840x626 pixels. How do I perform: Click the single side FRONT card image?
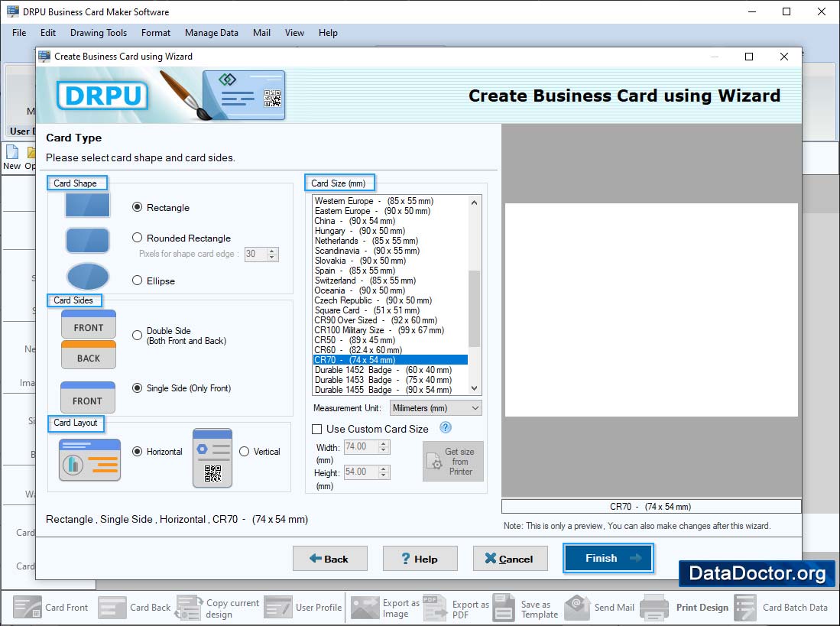point(88,397)
